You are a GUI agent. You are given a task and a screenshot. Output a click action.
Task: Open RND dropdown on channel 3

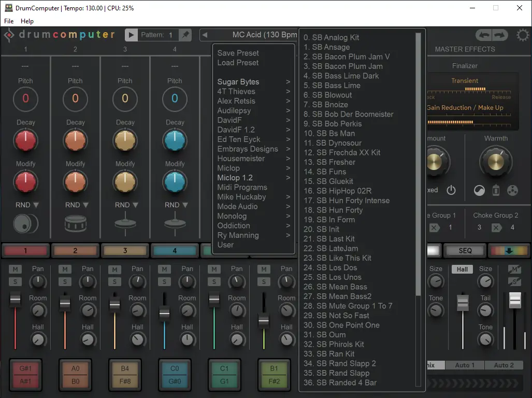coord(126,205)
